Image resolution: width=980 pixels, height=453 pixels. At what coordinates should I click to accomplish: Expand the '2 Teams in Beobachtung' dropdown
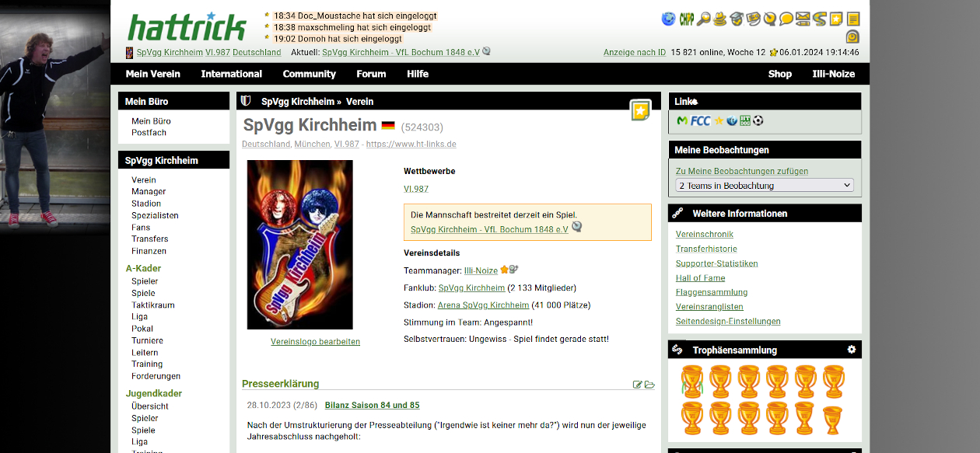click(765, 186)
